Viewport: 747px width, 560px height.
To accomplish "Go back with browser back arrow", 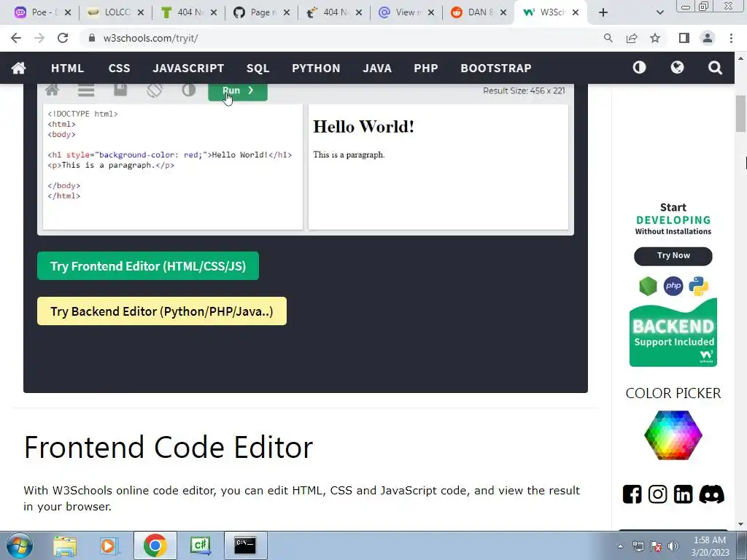I will (x=16, y=38).
